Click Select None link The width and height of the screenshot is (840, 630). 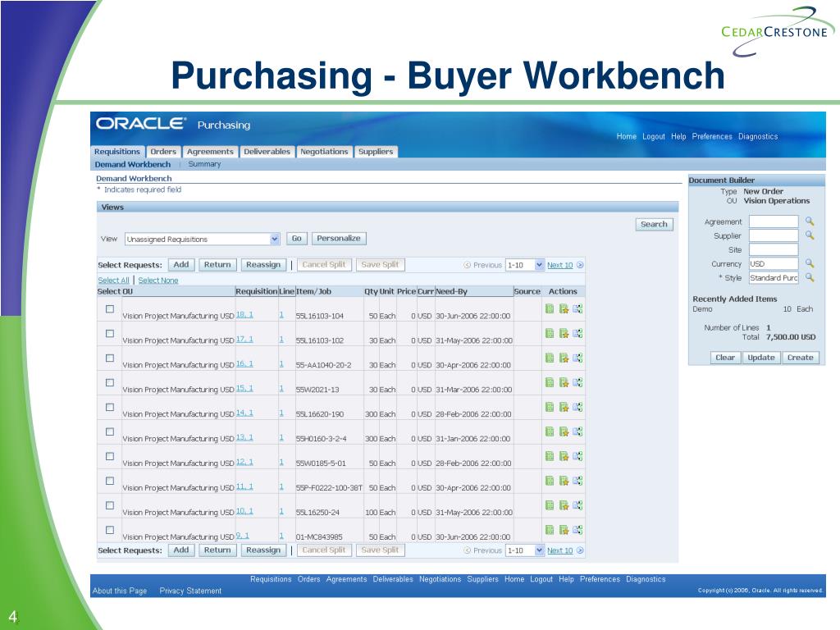(x=158, y=281)
